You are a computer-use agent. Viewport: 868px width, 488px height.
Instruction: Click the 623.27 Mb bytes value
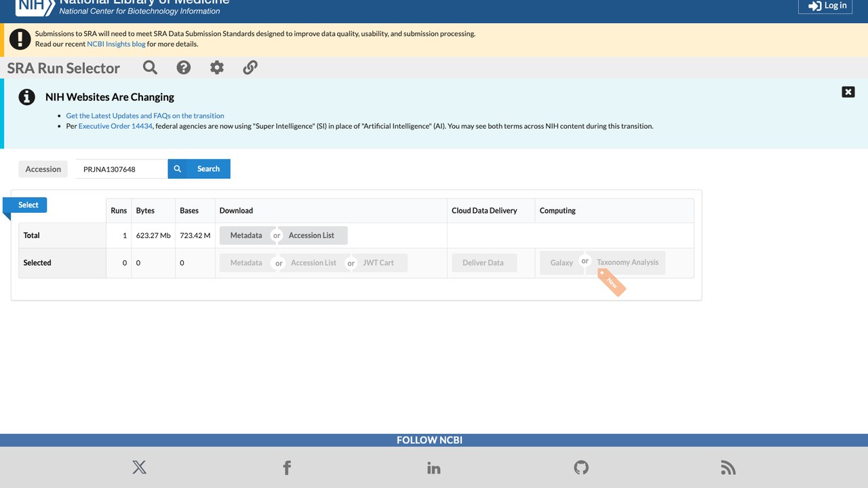[x=153, y=236]
